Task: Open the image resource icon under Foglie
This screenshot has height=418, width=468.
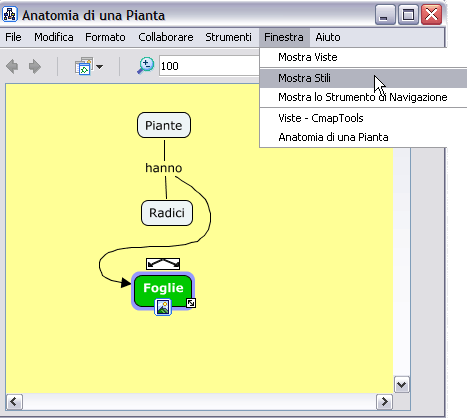Action: pyautogui.click(x=163, y=307)
